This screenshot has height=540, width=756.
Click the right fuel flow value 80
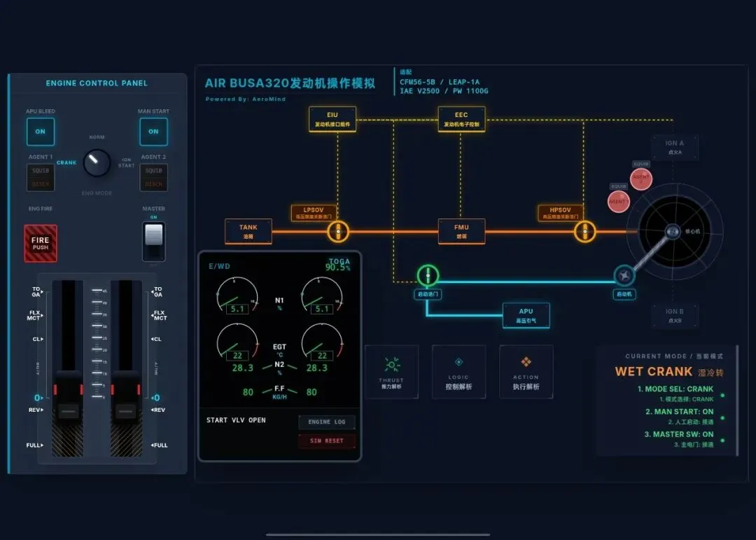[312, 392]
